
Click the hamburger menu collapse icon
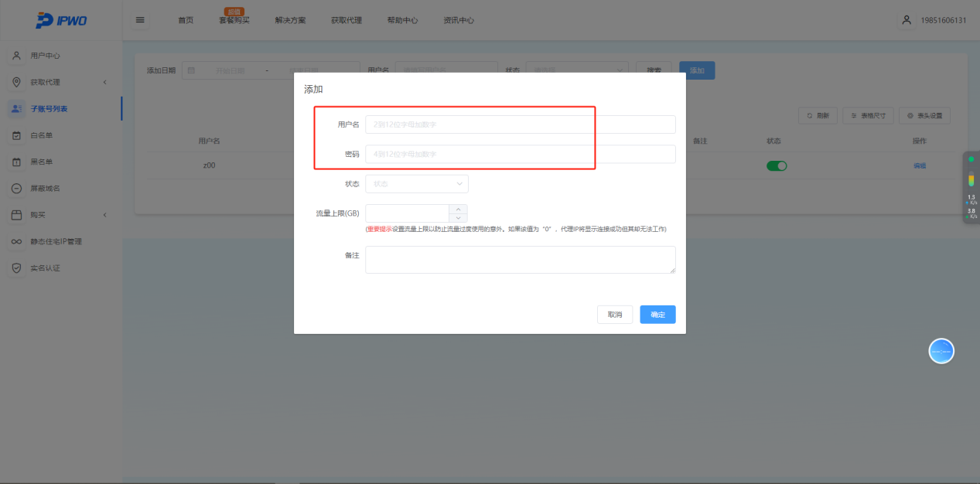pos(140,20)
